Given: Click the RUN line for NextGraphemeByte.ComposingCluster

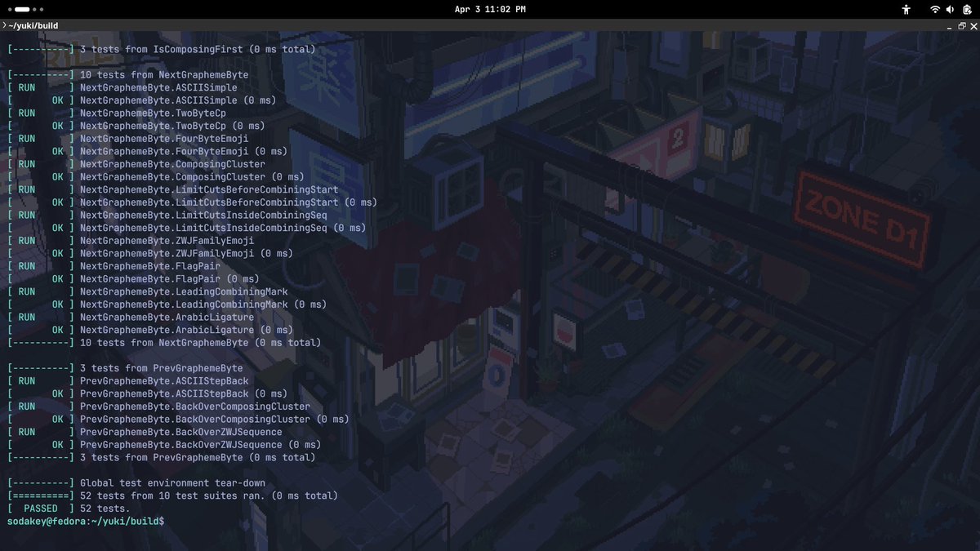Looking at the screenshot, I should 136,164.
